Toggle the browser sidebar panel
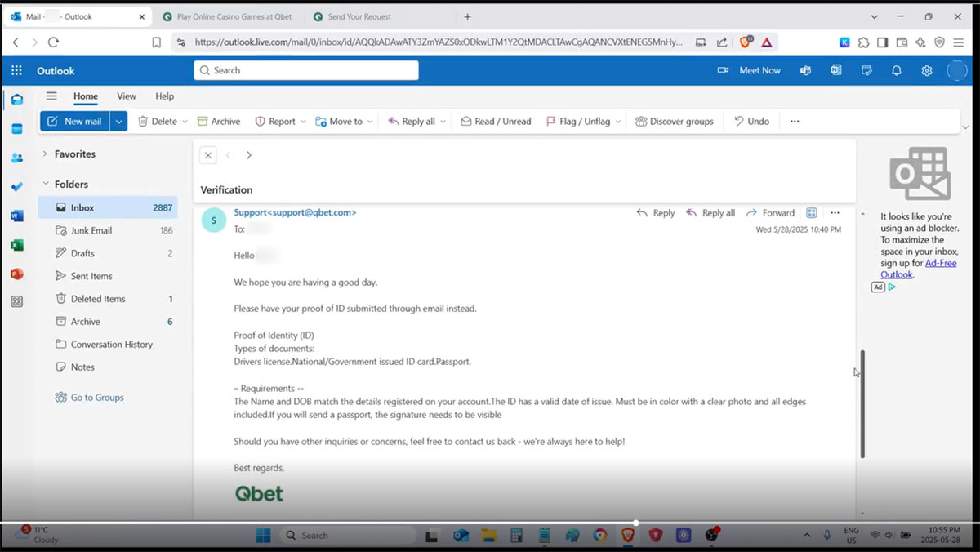The image size is (980, 552). [882, 42]
